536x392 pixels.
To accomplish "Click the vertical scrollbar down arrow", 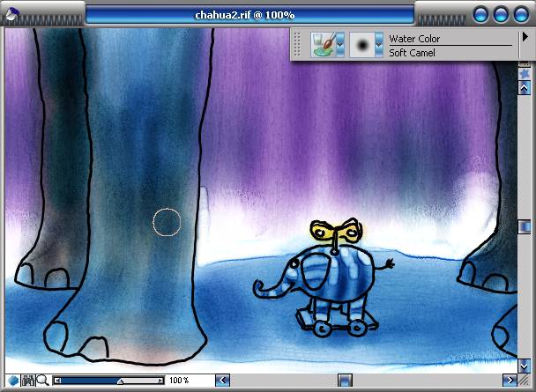I will (x=525, y=366).
